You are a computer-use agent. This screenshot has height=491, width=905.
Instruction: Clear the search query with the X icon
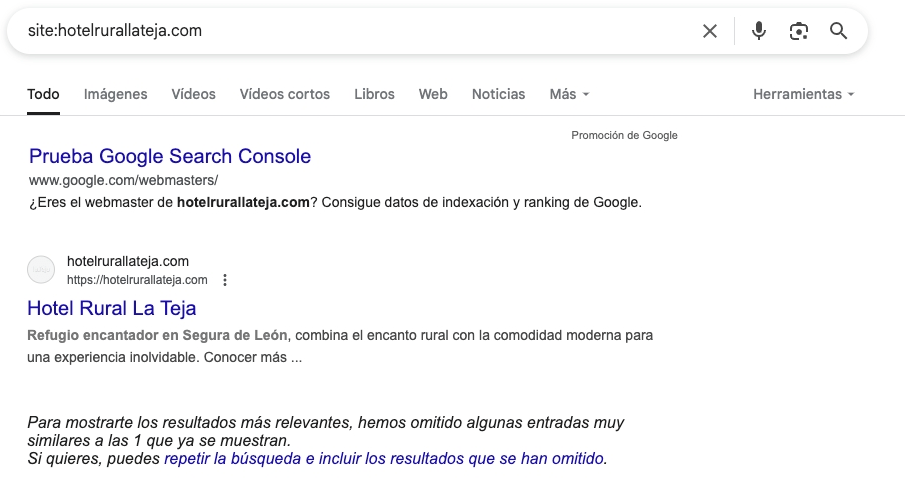pyautogui.click(x=710, y=31)
